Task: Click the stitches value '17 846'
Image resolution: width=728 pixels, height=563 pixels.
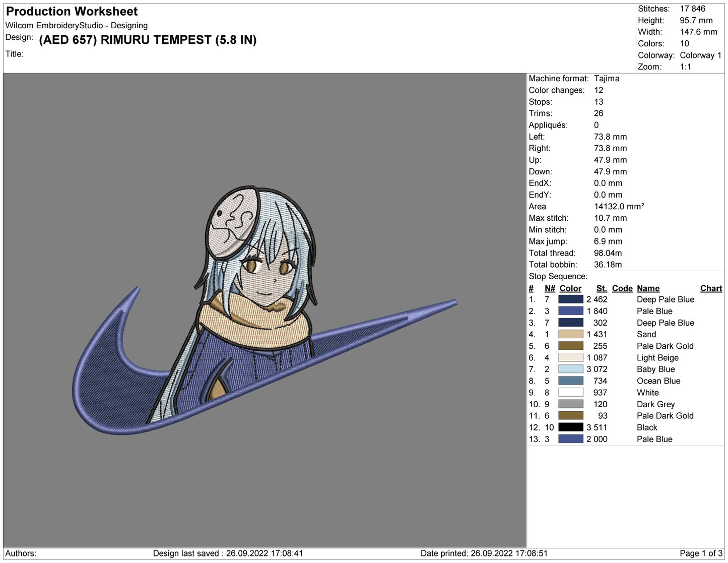Action: pyautogui.click(x=693, y=9)
